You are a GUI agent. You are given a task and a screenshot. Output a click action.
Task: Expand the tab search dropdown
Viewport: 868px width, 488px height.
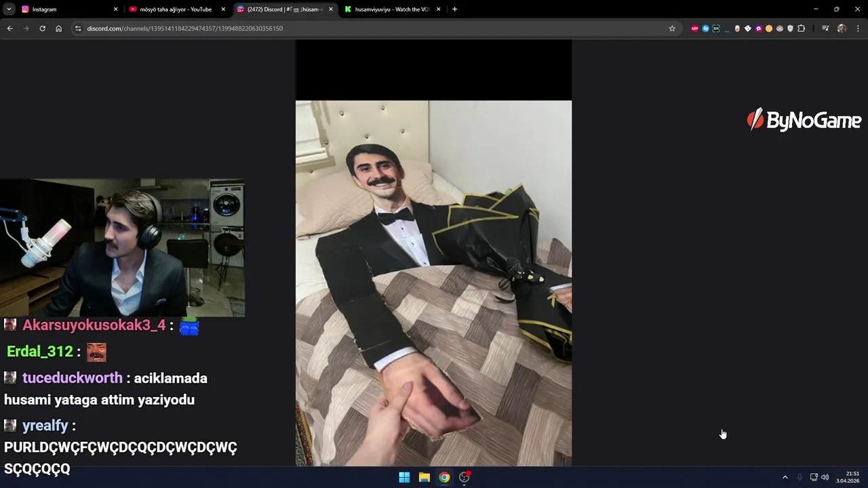[x=9, y=9]
